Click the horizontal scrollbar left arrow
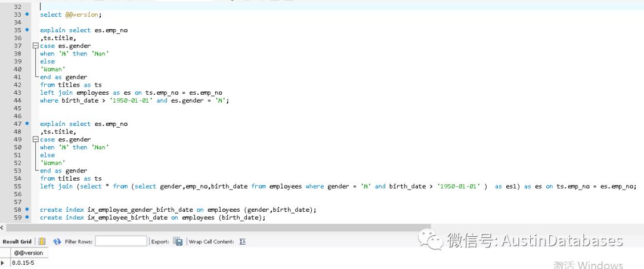The height and width of the screenshot is (269, 644). [2, 227]
